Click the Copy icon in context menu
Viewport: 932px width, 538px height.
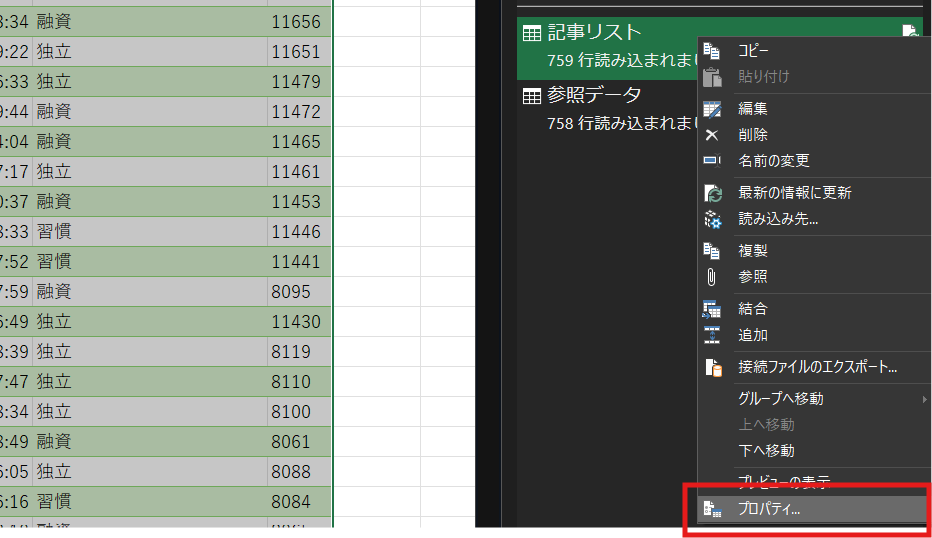[x=712, y=51]
